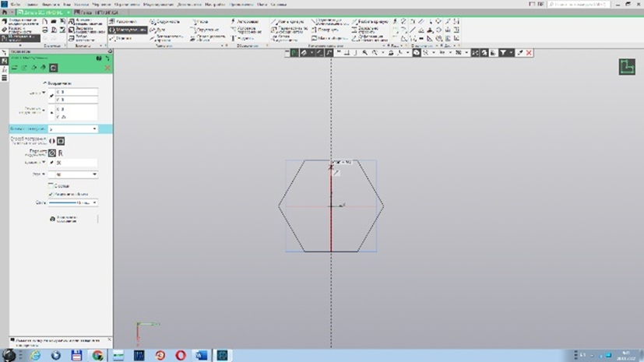
Task: Open the File menu
Action: click(x=16, y=4)
